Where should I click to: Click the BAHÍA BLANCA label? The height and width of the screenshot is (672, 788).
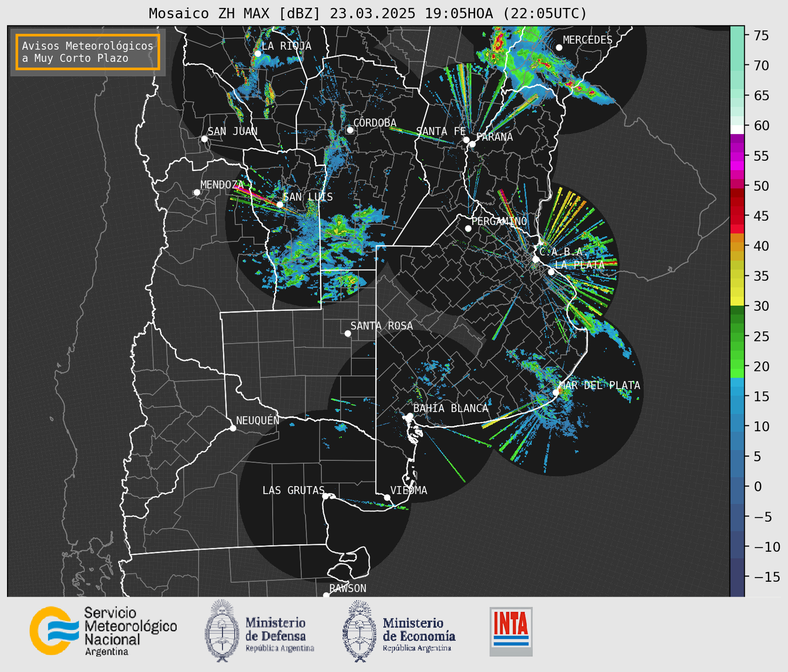point(451,408)
